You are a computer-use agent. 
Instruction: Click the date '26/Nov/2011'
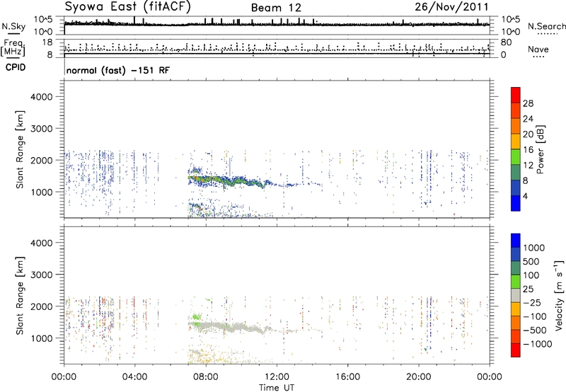click(x=451, y=7)
